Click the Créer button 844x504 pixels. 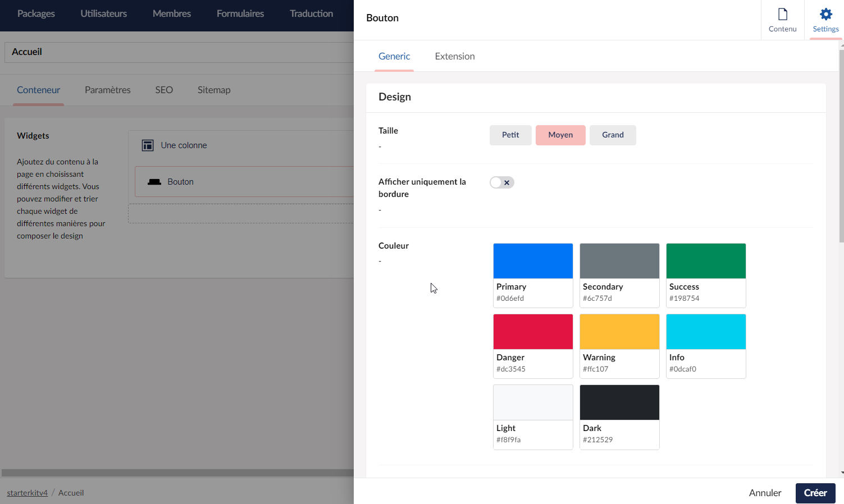tap(815, 493)
